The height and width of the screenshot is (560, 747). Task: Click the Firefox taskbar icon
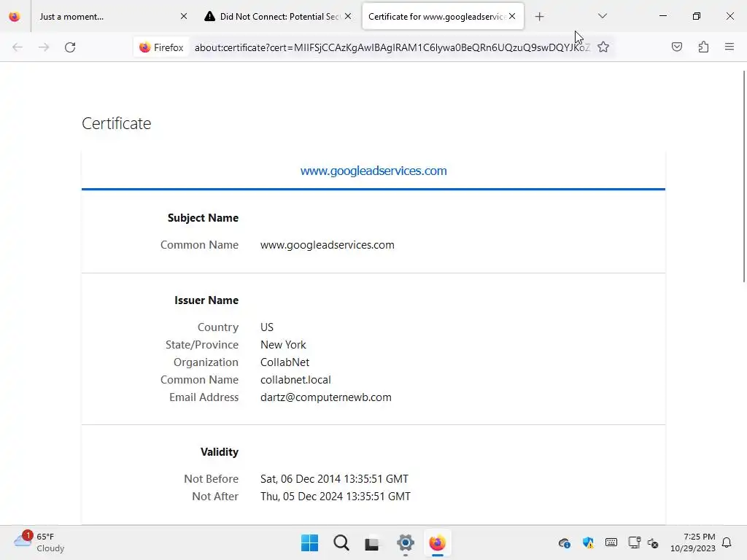pos(438,542)
